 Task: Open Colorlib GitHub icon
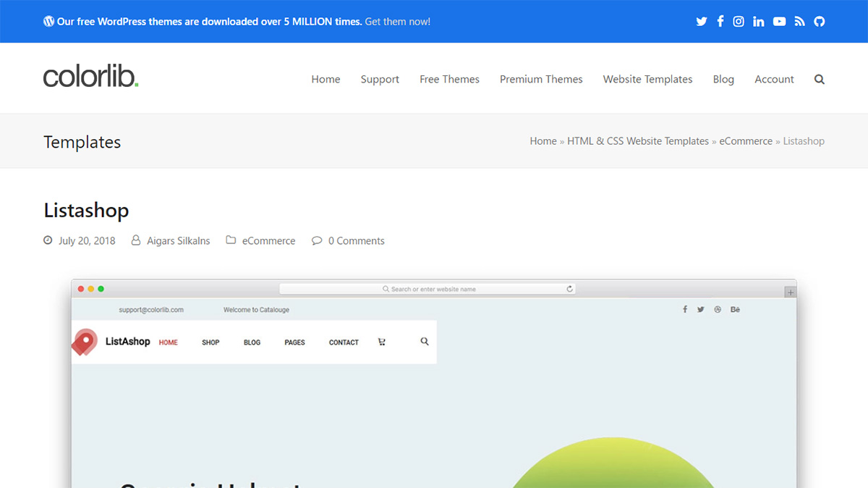click(819, 22)
